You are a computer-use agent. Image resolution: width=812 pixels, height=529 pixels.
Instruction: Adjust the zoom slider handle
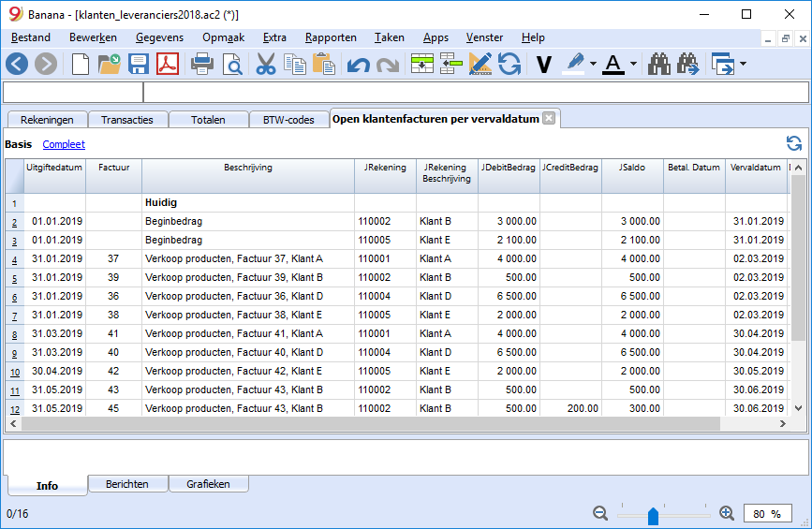click(x=653, y=516)
